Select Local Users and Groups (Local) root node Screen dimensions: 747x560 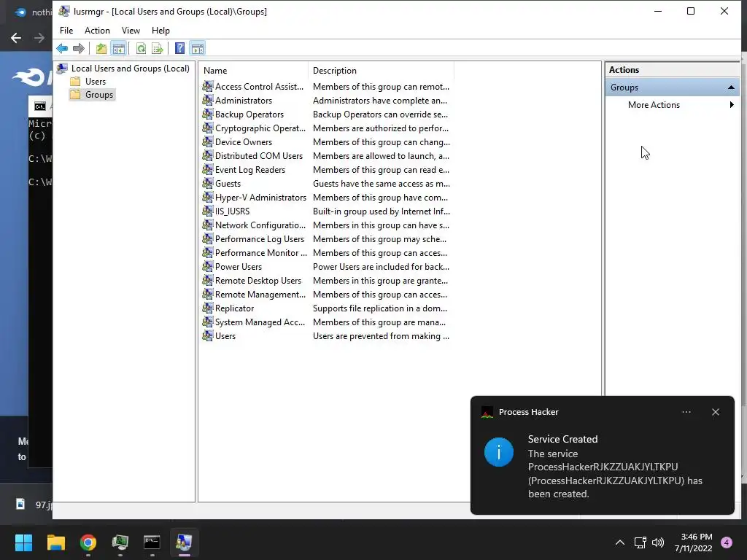click(x=130, y=69)
